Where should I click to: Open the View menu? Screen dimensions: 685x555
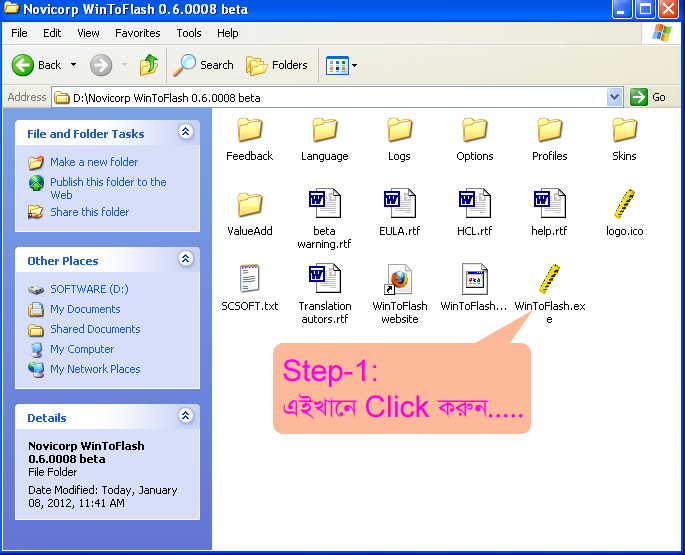(88, 33)
